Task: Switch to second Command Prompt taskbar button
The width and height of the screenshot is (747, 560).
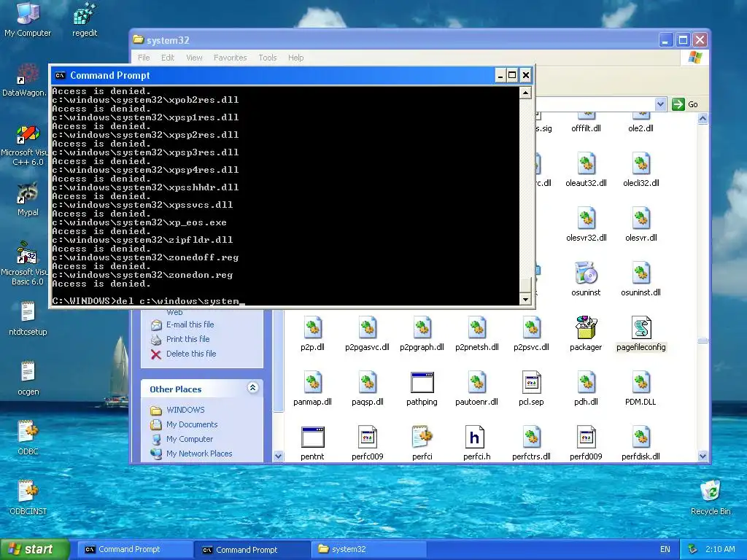Action: (252, 550)
